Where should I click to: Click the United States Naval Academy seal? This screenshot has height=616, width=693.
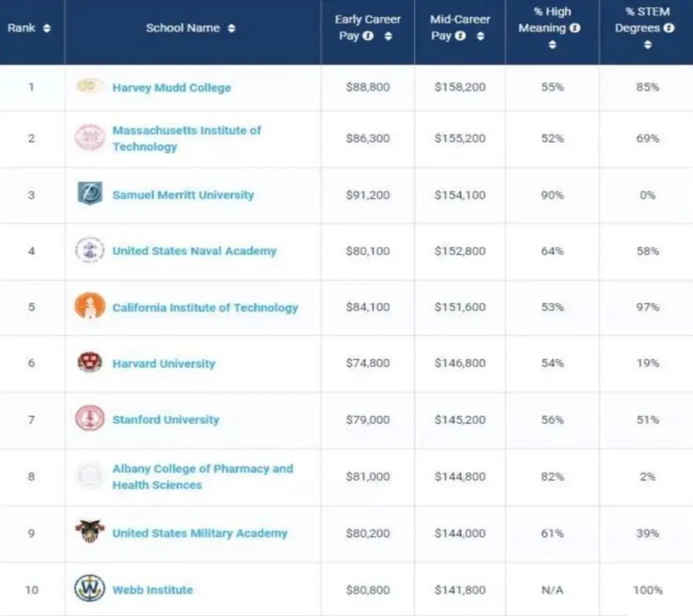[90, 250]
